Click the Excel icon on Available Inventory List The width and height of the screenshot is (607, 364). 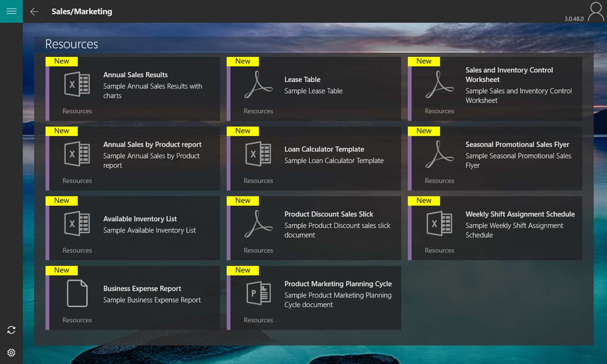click(77, 223)
